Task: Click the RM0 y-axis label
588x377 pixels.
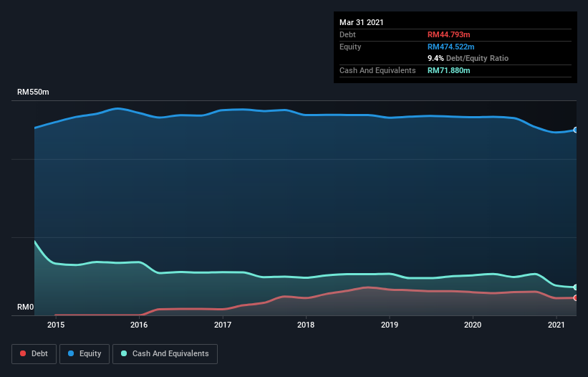Action: (26, 307)
